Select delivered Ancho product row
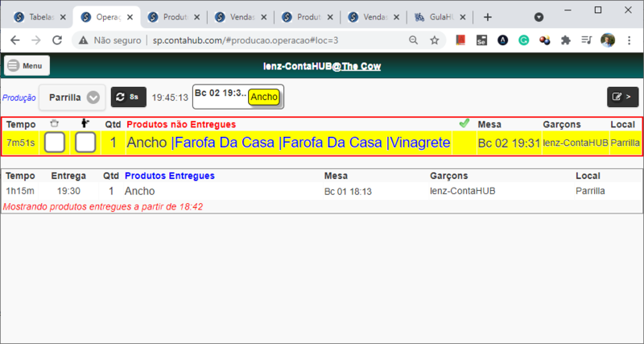Image resolution: width=644 pixels, height=344 pixels. pyautogui.click(x=321, y=191)
